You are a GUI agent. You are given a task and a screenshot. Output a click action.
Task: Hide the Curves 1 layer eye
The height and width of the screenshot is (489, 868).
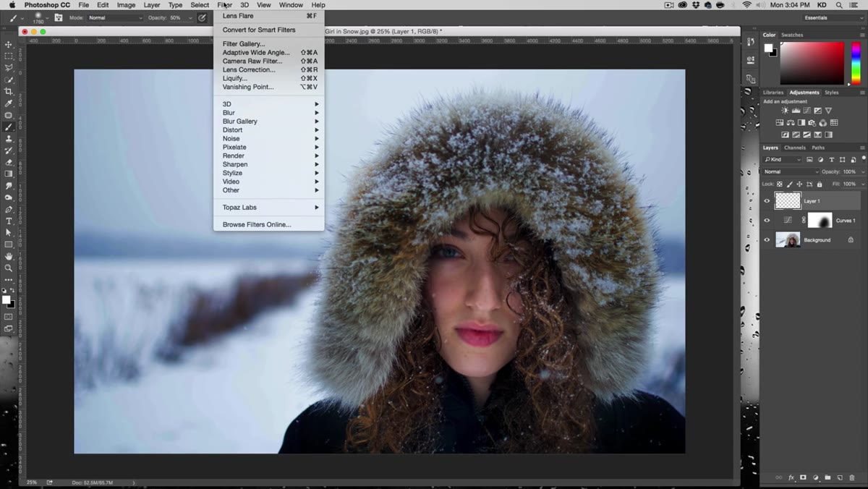767,221
